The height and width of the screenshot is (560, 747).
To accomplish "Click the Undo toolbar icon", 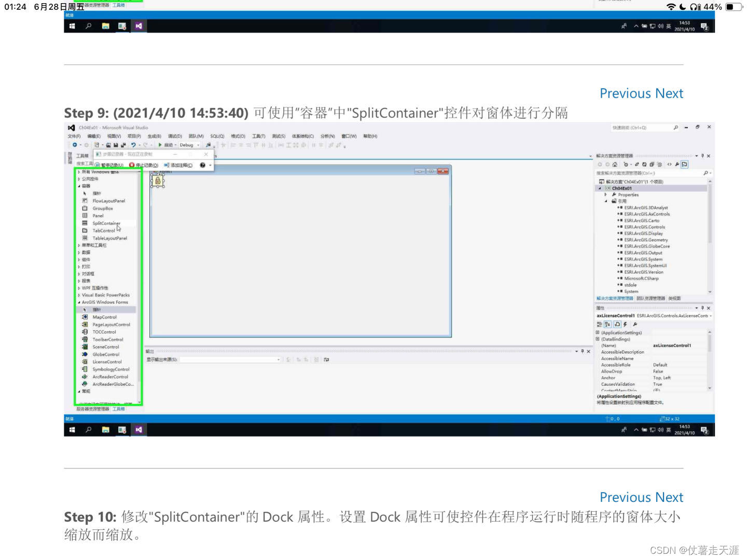I will point(133,145).
